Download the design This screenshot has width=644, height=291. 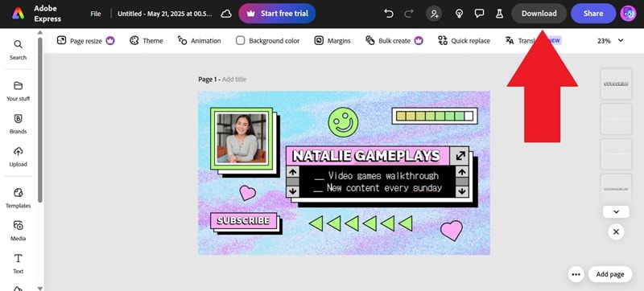point(539,14)
